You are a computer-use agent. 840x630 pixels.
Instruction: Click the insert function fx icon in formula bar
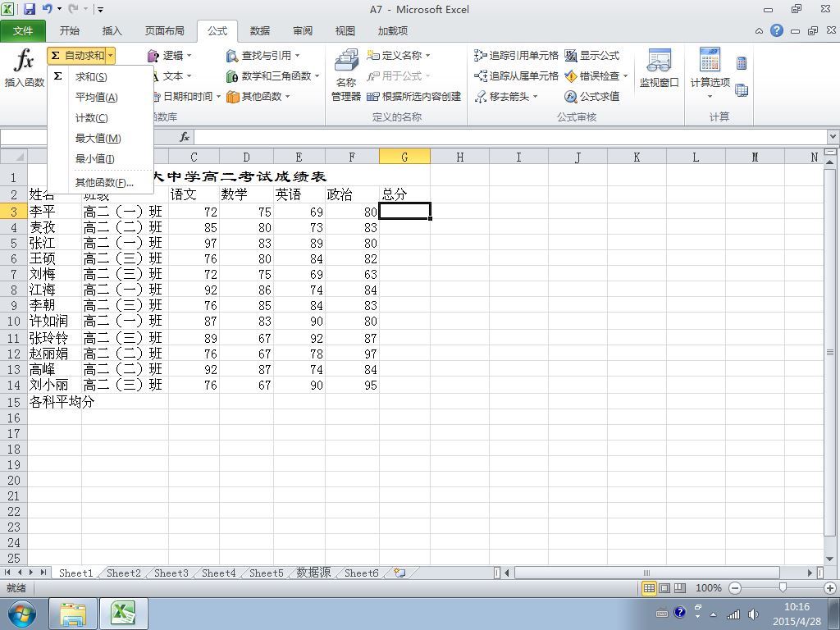point(185,137)
